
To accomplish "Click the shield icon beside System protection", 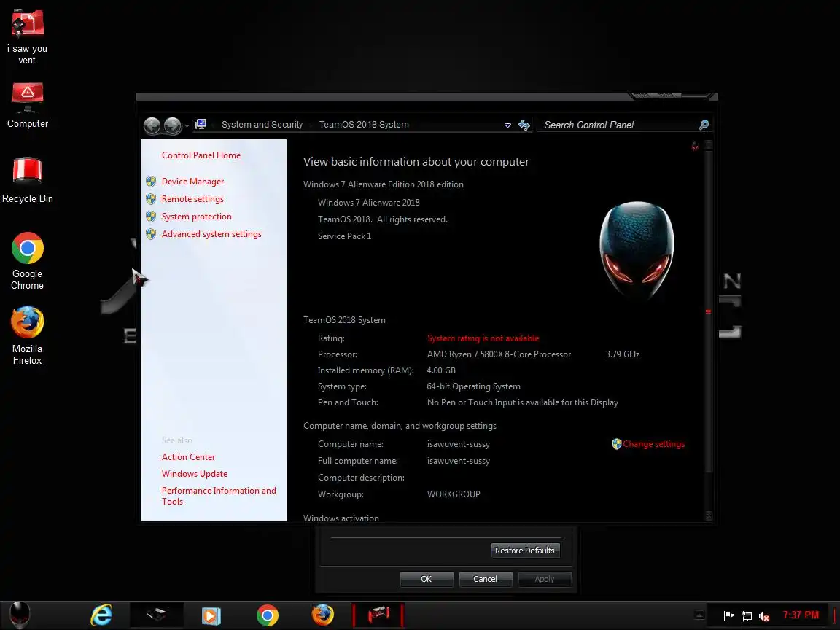I will pyautogui.click(x=151, y=217).
